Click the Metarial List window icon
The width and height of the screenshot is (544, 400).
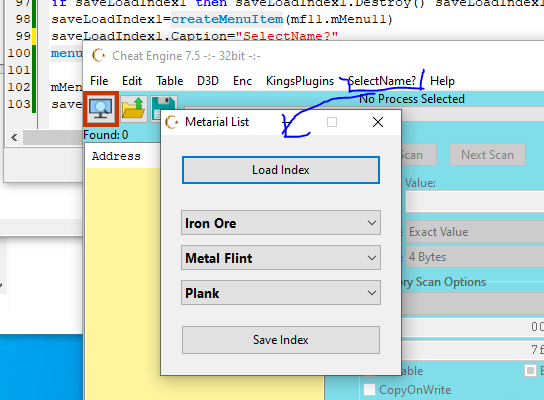(172, 122)
